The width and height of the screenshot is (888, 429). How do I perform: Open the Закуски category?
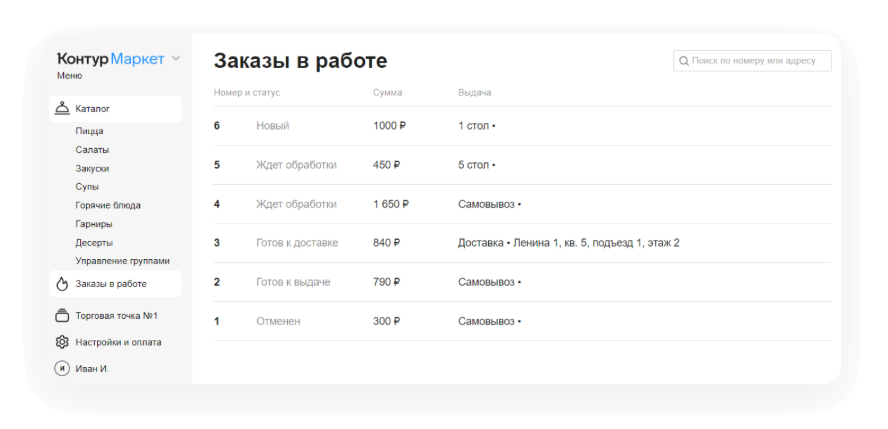[92, 169]
